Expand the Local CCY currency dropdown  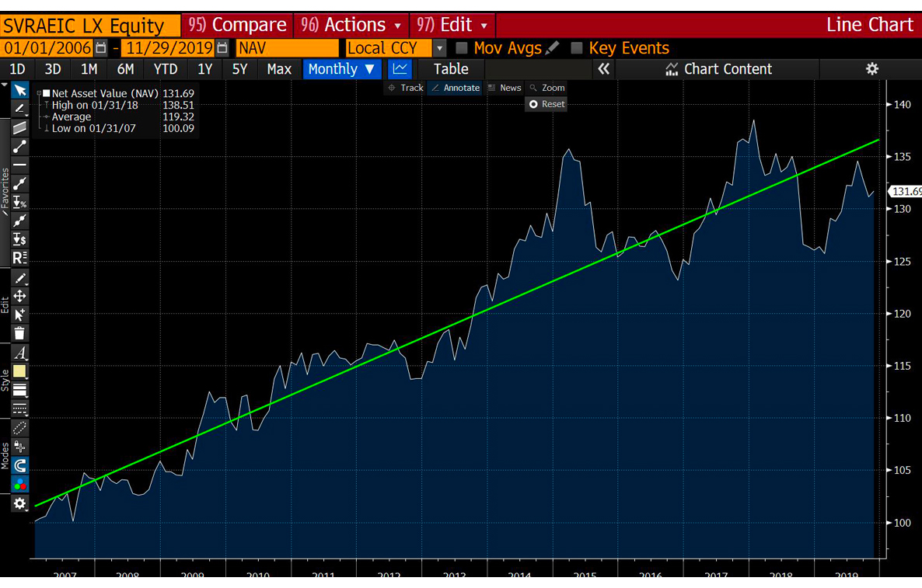[x=439, y=48]
